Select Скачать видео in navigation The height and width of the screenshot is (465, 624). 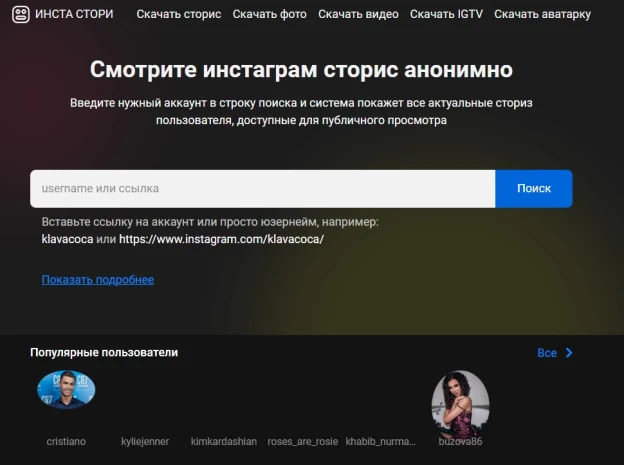[x=358, y=14]
